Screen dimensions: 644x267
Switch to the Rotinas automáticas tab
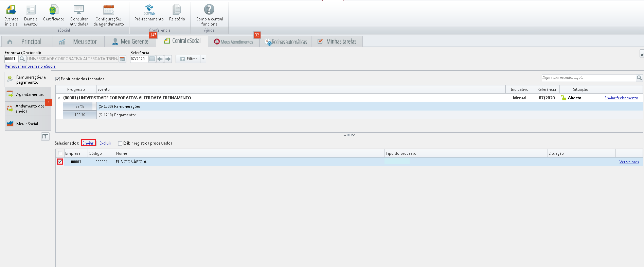286,41
